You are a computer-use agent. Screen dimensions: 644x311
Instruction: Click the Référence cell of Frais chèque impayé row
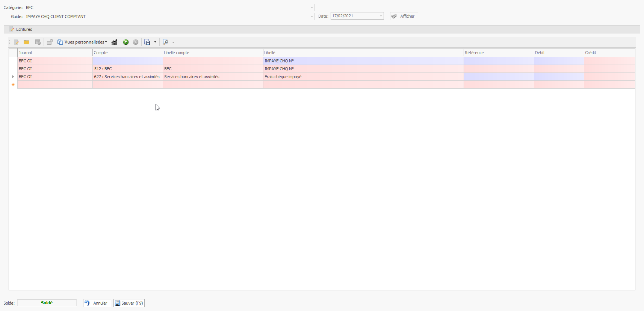499,77
